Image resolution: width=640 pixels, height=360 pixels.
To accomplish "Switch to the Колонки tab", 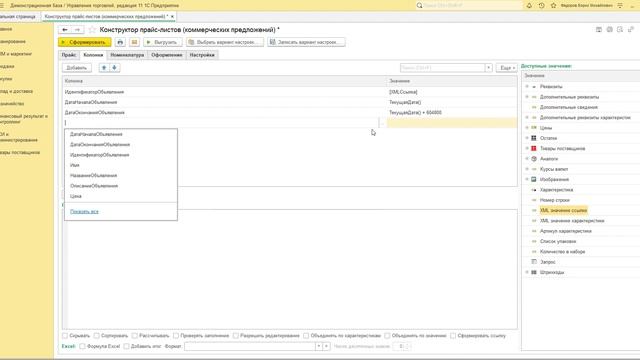I will 93,55.
